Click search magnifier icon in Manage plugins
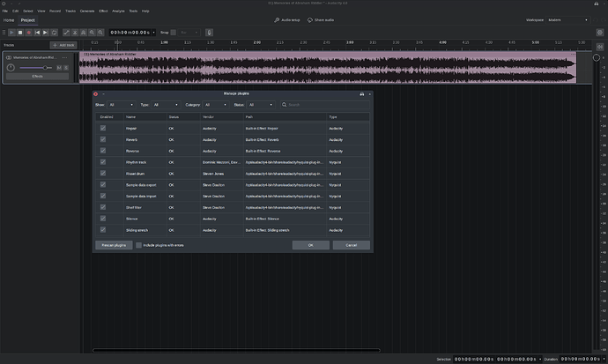The image size is (608, 364). tap(285, 105)
